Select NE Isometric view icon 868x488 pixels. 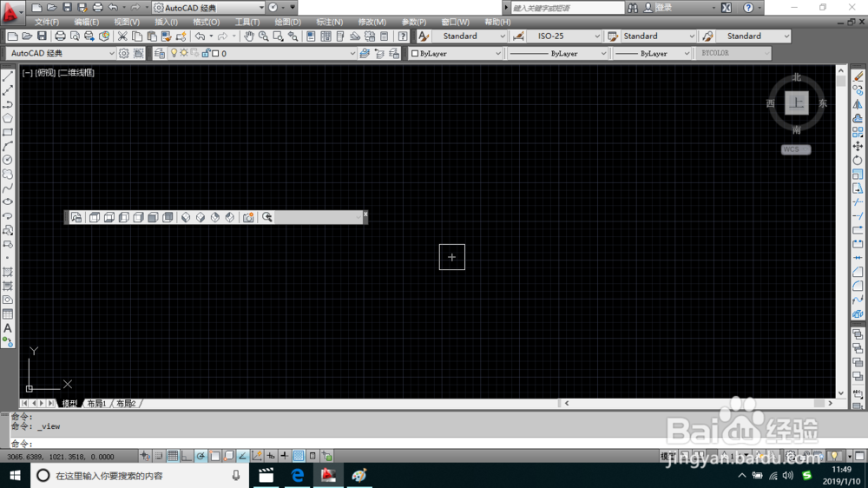[215, 217]
